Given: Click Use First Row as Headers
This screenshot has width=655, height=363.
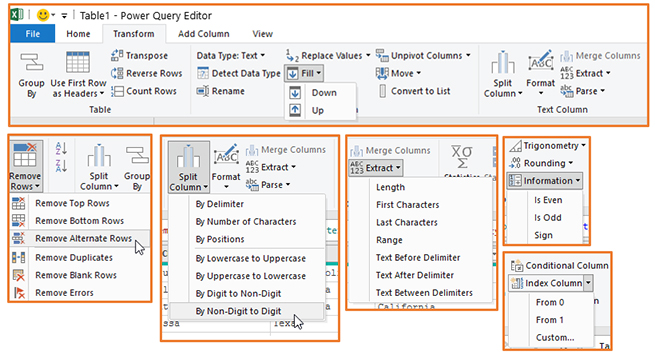Looking at the screenshot, I should 78,74.
